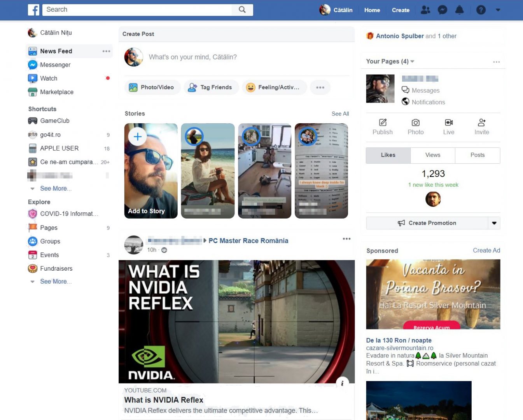Switch to the Views tab
The height and width of the screenshot is (420, 523).
(432, 155)
